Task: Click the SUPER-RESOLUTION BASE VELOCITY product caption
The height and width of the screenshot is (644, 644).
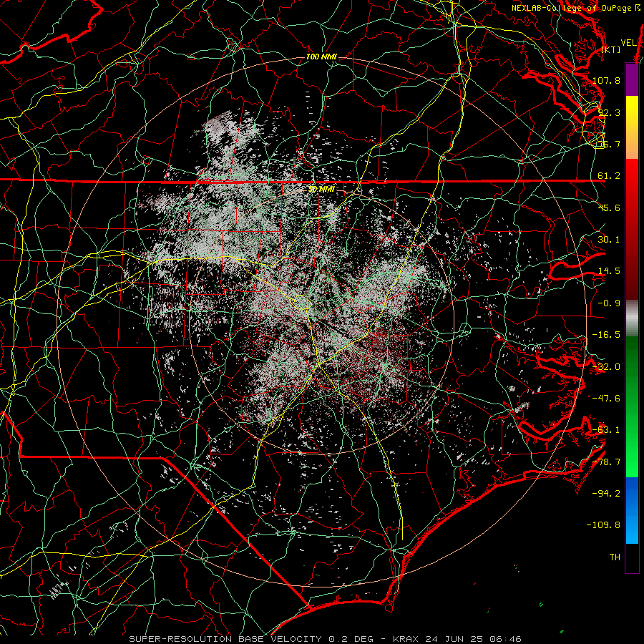Action: point(326,639)
